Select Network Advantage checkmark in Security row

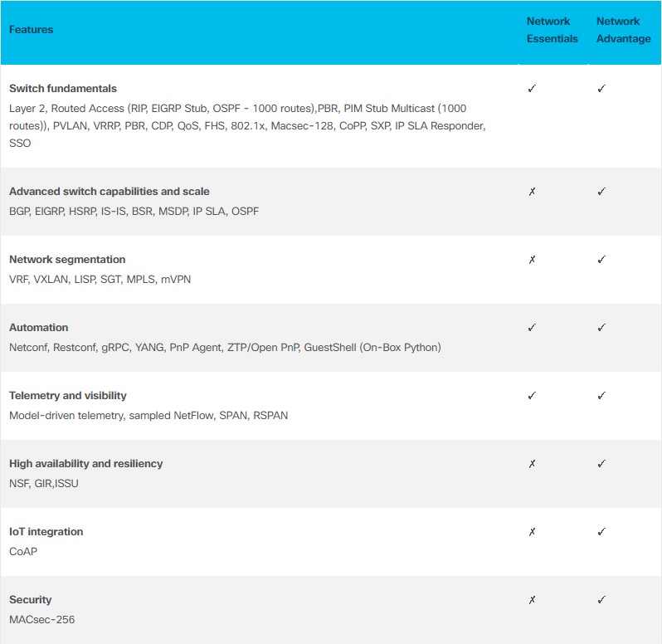point(601,600)
